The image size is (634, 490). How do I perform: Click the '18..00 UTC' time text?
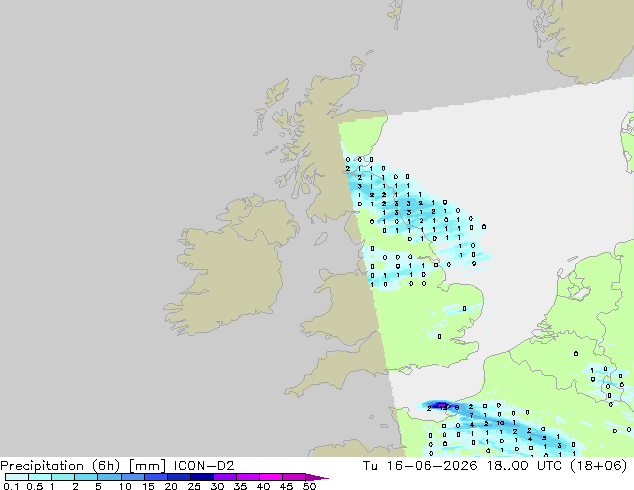[524, 466]
